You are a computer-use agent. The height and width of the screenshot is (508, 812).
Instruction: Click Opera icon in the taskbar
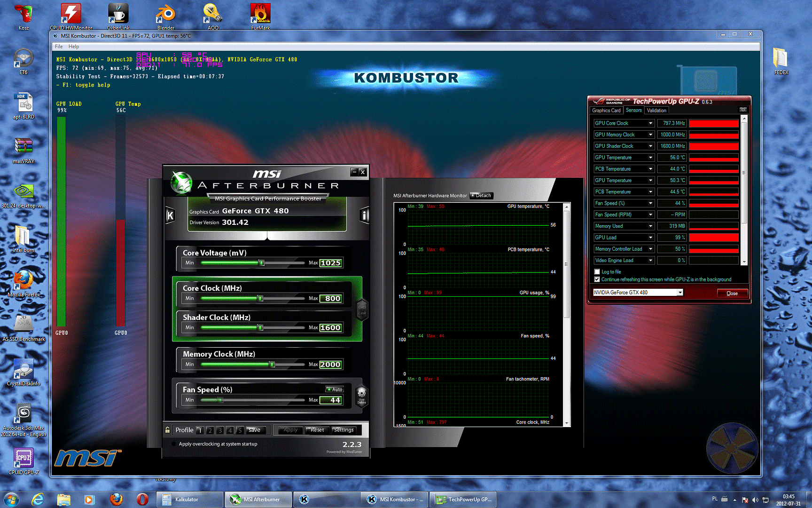(x=142, y=499)
